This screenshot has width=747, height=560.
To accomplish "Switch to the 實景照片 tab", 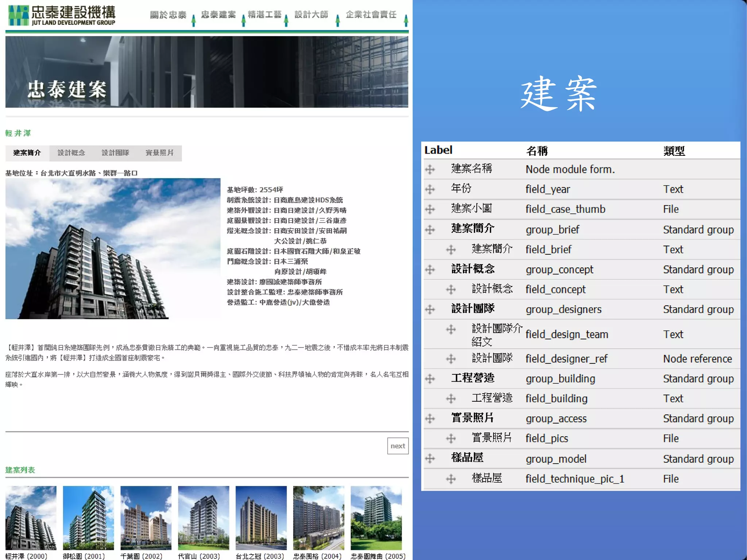I will coord(160,153).
